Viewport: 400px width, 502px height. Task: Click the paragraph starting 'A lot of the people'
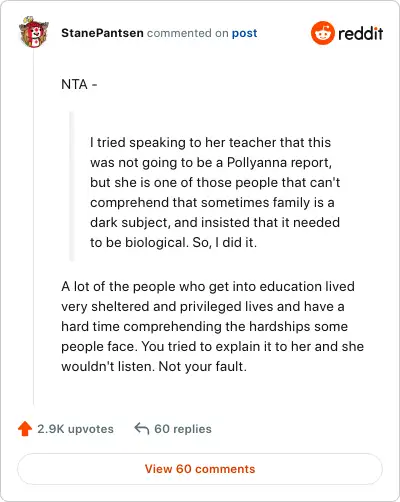point(212,326)
